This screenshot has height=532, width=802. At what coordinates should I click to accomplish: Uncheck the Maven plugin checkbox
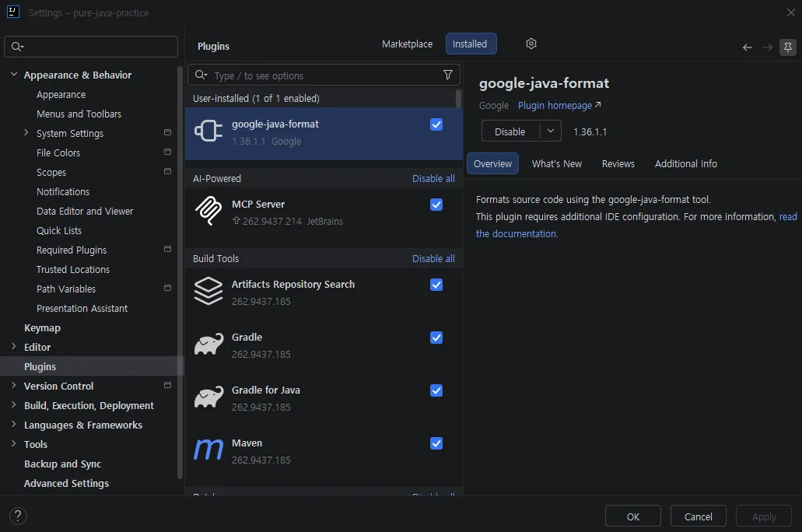point(436,443)
